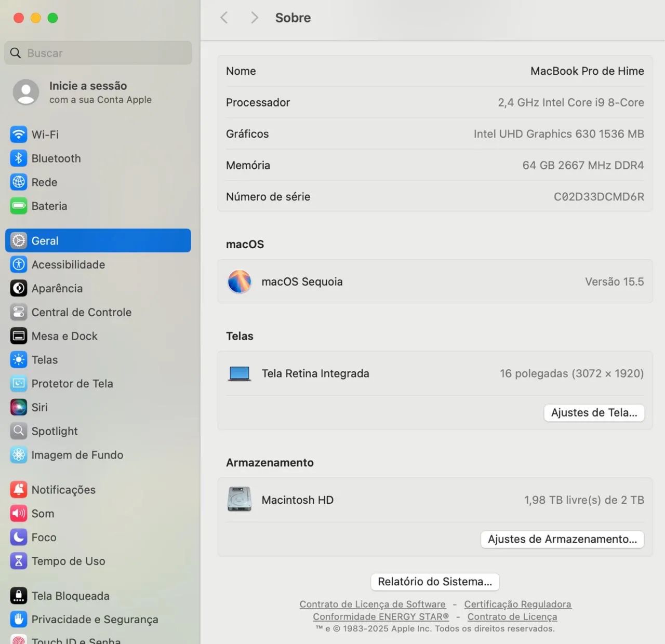The width and height of the screenshot is (665, 644).
Task: Open Contrato de Licença de Software link
Action: click(373, 605)
